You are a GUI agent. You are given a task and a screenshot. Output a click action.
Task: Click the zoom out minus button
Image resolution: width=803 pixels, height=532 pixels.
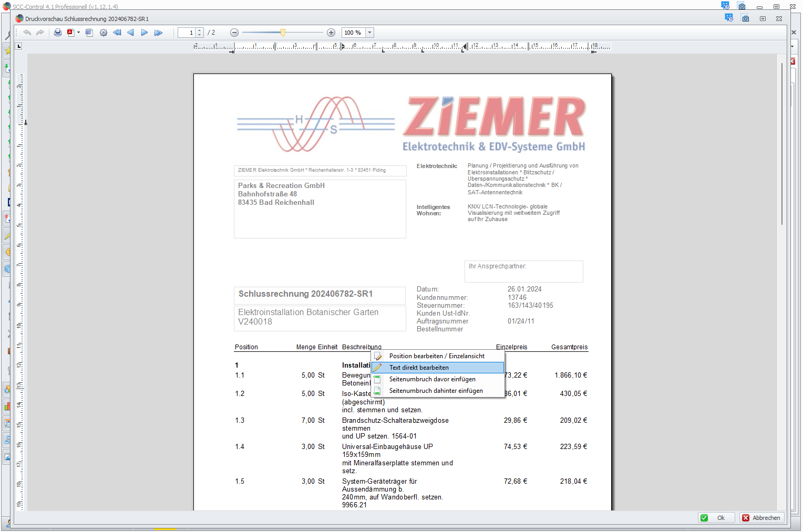click(234, 33)
